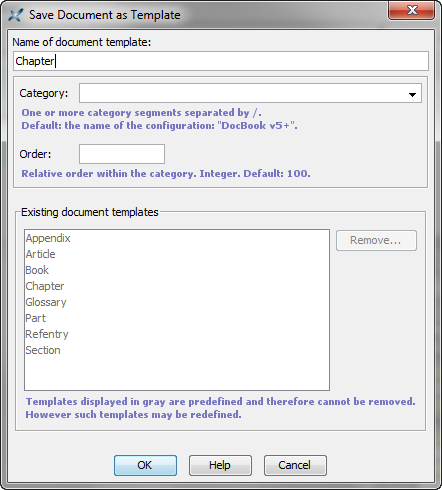
Task: Click the Save Document as Template title text
Action: tap(105, 15)
